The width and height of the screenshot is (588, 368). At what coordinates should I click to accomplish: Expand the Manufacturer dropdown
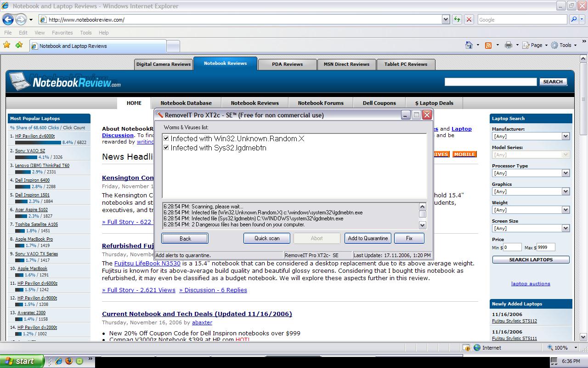pos(565,136)
